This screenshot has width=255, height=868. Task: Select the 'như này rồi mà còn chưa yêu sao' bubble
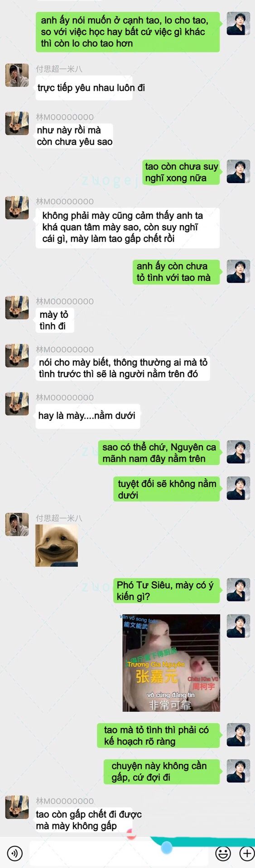click(x=74, y=136)
